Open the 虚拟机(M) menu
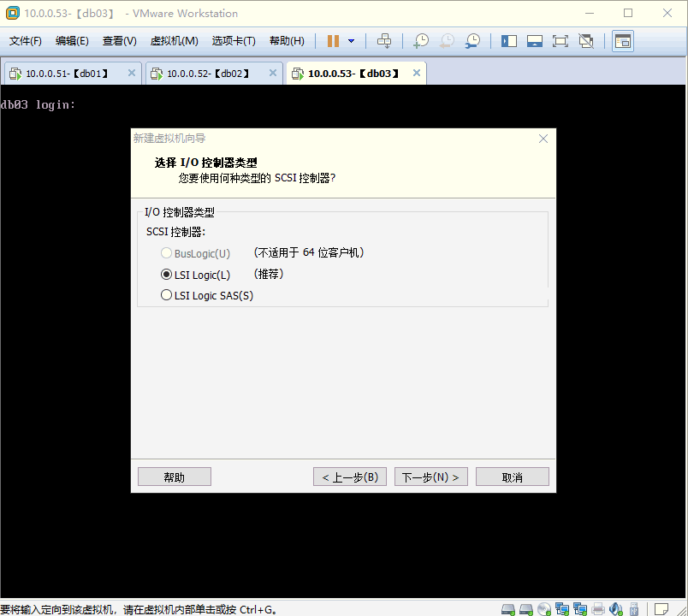688x616 pixels. (174, 41)
